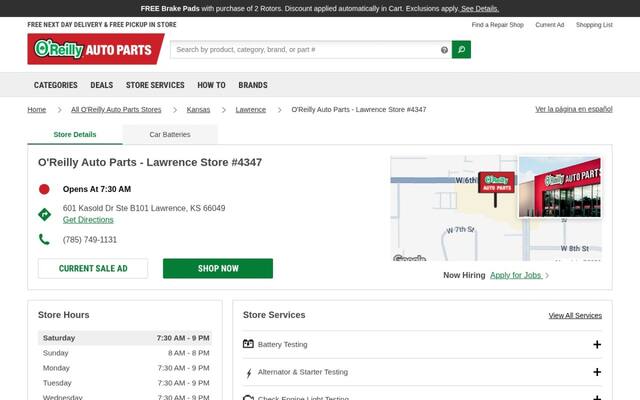Click the O'Reilly Auto Parts logo
This screenshot has height=400, width=640.
(96, 49)
